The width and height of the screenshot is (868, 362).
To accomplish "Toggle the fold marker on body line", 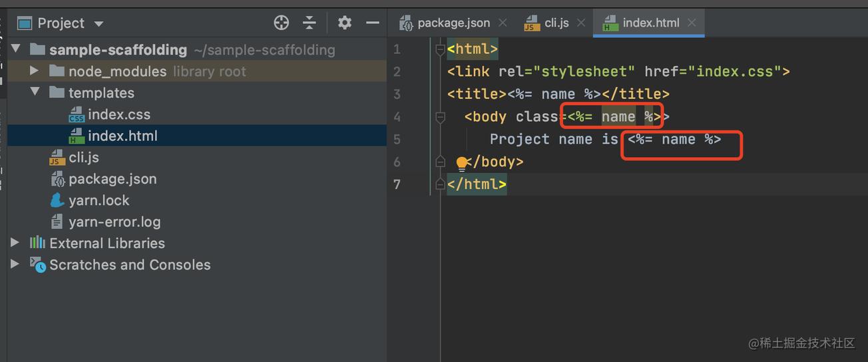I will tap(439, 117).
